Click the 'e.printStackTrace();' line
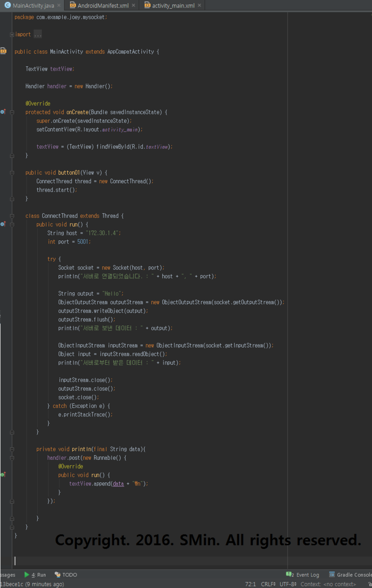The image size is (372, 588). click(85, 414)
